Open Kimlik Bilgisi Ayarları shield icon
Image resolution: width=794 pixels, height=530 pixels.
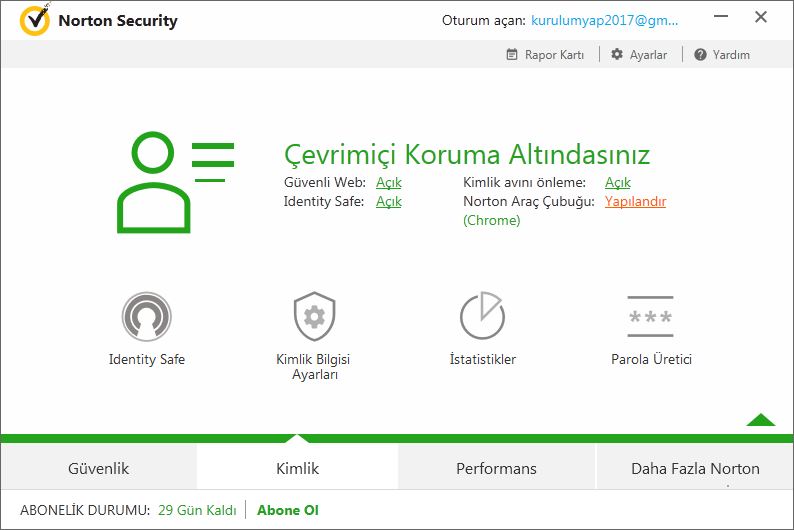[x=314, y=316]
